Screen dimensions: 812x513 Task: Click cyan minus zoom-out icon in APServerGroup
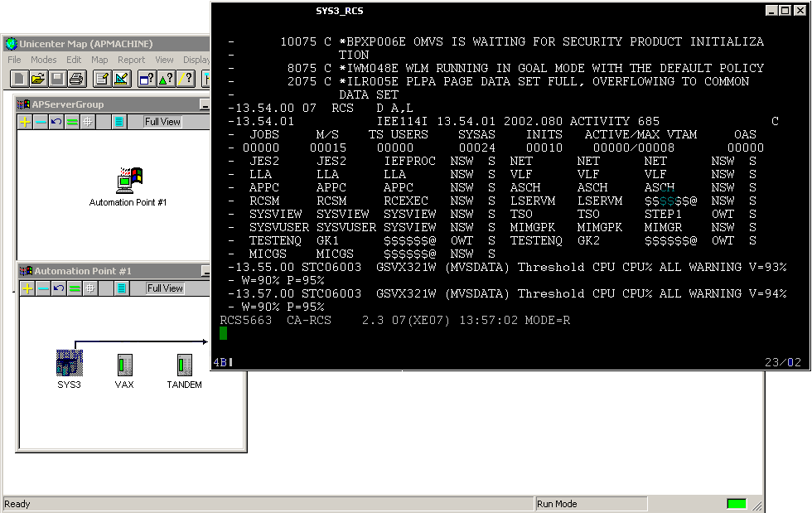(x=41, y=123)
